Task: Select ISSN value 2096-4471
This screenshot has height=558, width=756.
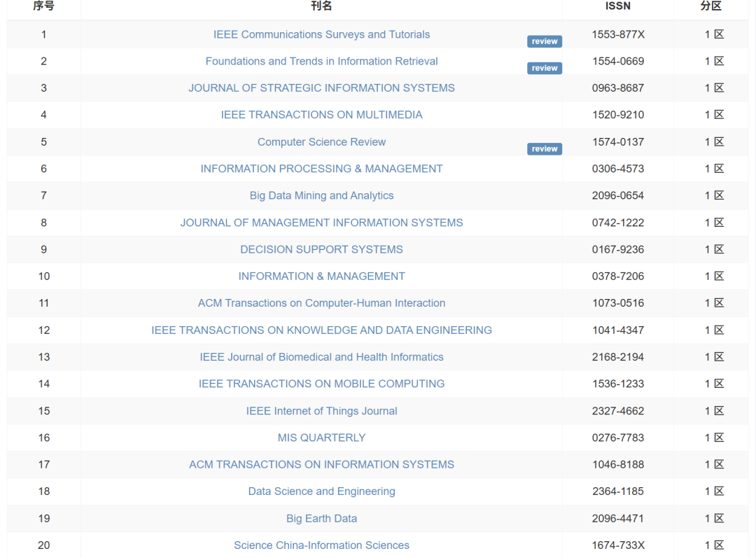Action: tap(618, 519)
